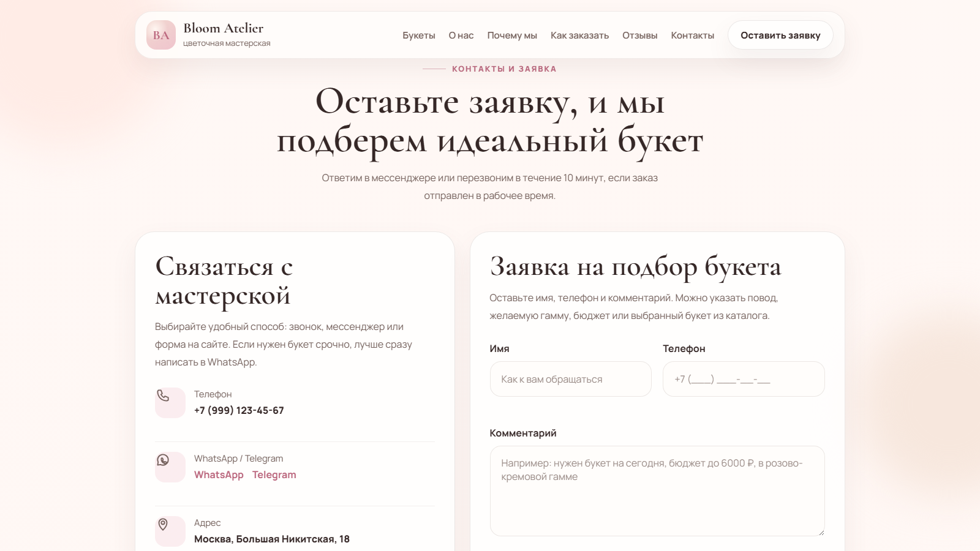Open the Букеты menu item
Viewport: 980px width, 551px height.
pos(419,36)
